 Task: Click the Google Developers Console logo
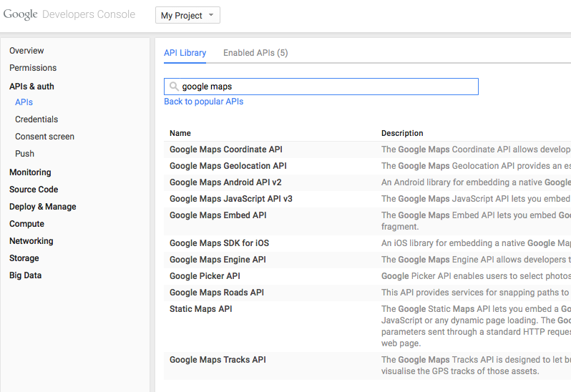pos(69,14)
